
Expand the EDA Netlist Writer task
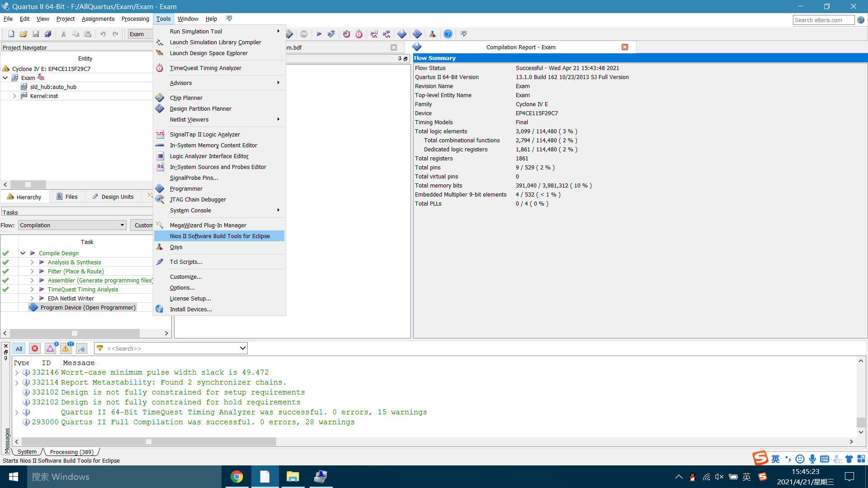(32, 298)
